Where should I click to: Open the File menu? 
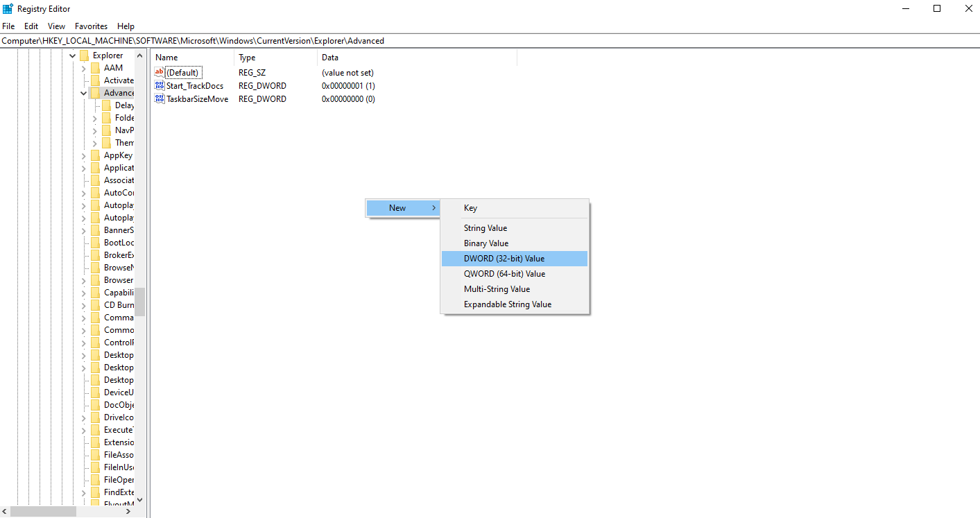pos(8,26)
